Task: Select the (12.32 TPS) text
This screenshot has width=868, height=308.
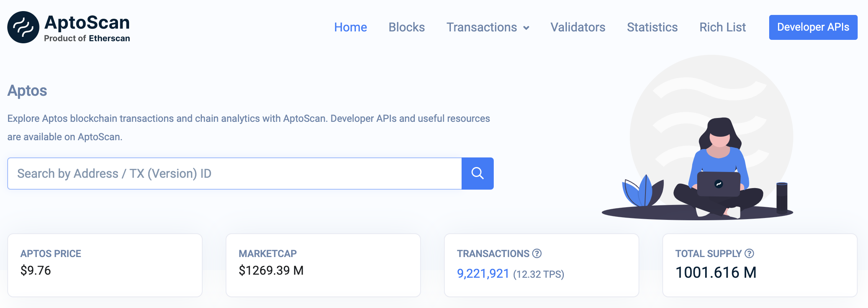Action: (x=539, y=274)
